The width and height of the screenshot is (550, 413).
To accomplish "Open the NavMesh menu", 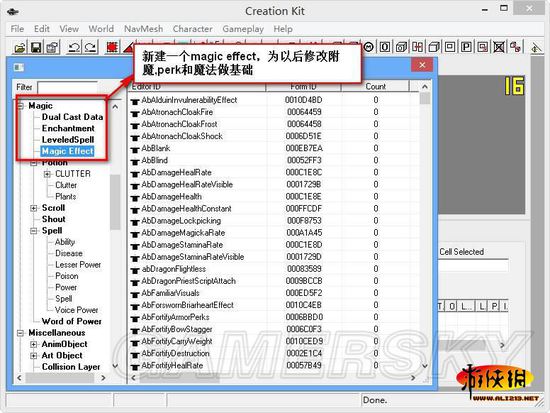I will coord(143,29).
